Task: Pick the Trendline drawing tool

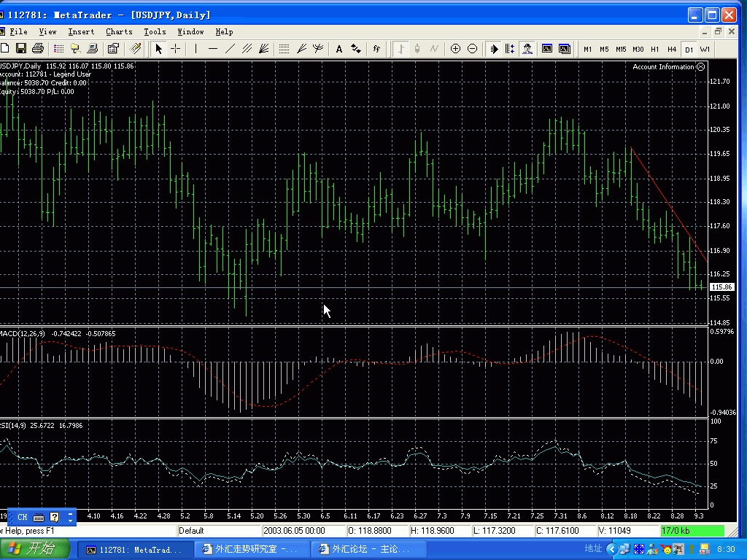Action: point(230,49)
